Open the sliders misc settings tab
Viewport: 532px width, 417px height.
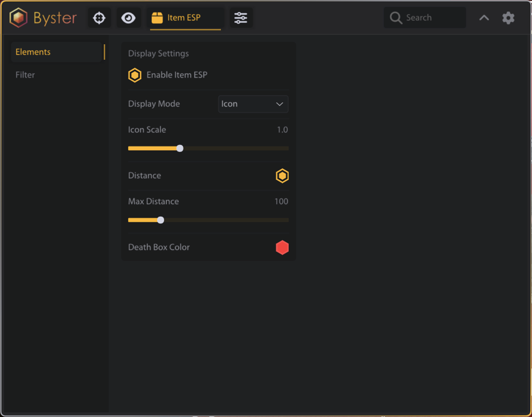point(241,18)
